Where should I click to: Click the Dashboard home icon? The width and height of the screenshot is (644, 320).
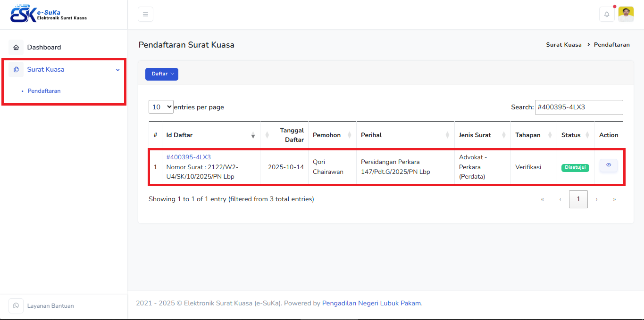point(16,47)
